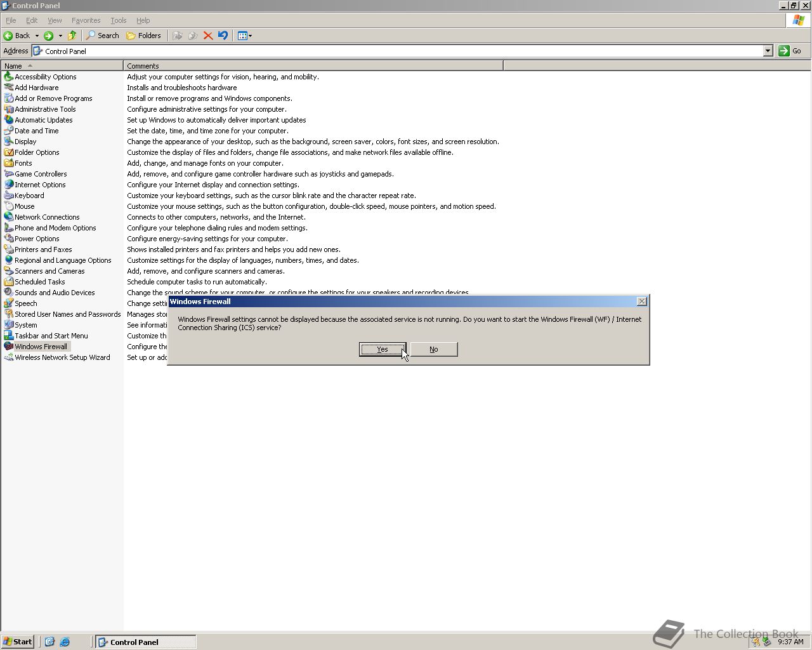Expand the Back history dropdown arrow
The height and width of the screenshot is (650, 812).
coord(37,36)
